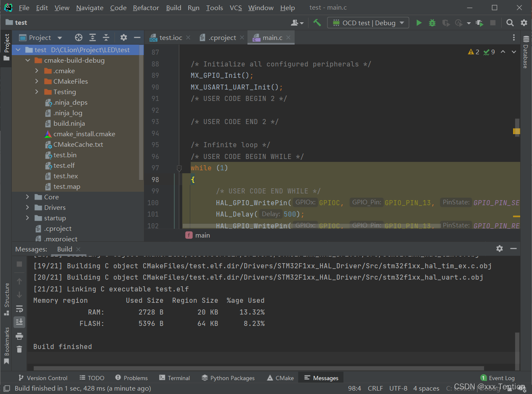Collapse the cmake-build-debug folder
This screenshot has height=394, width=532.
click(28, 60)
